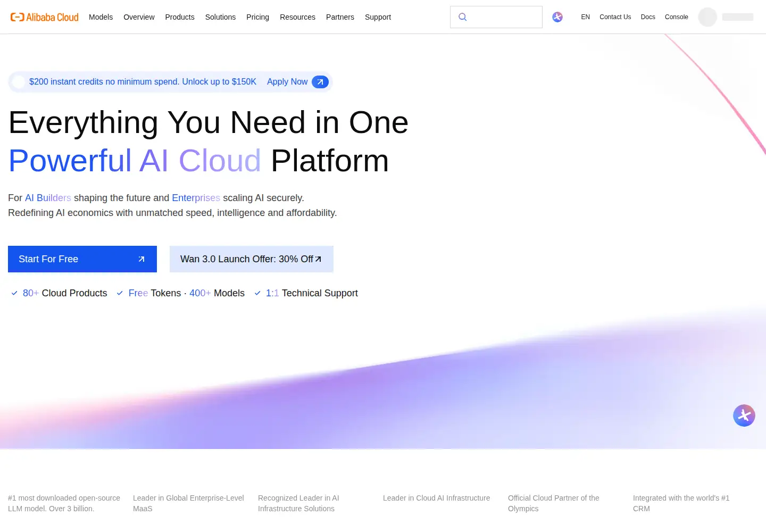
Task: Click the account name placeholder beside avatar
Action: [738, 17]
